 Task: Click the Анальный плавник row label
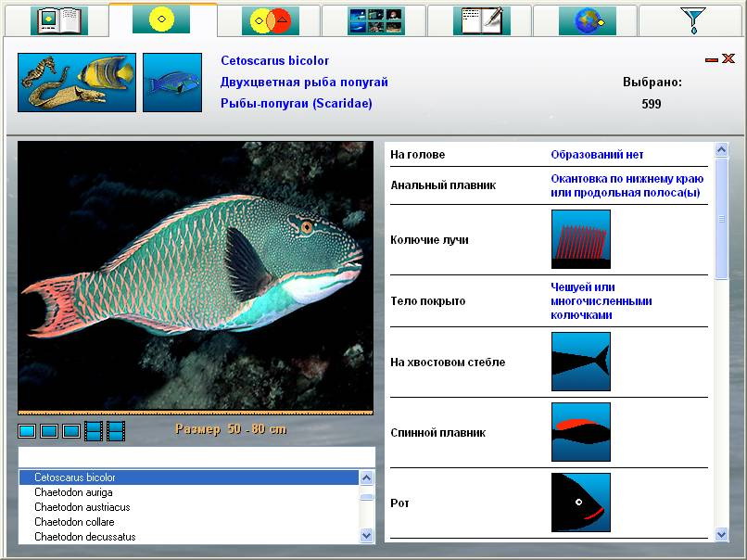443,185
